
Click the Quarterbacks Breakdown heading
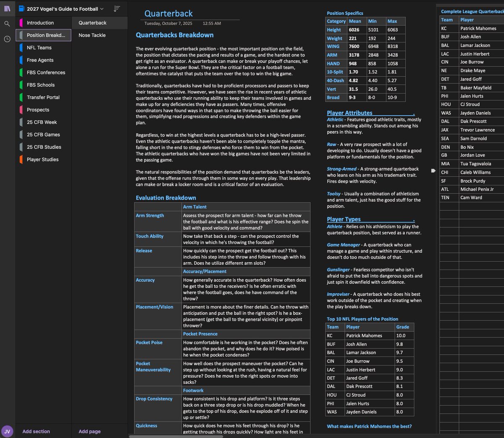click(175, 35)
